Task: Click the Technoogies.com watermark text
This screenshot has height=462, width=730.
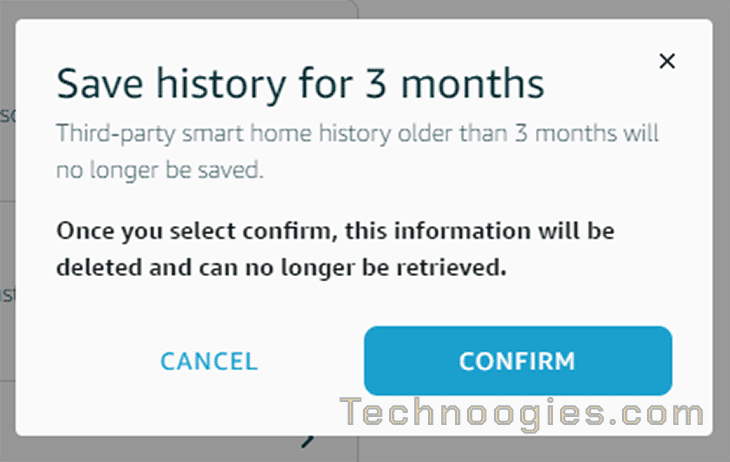Action: coord(521,413)
